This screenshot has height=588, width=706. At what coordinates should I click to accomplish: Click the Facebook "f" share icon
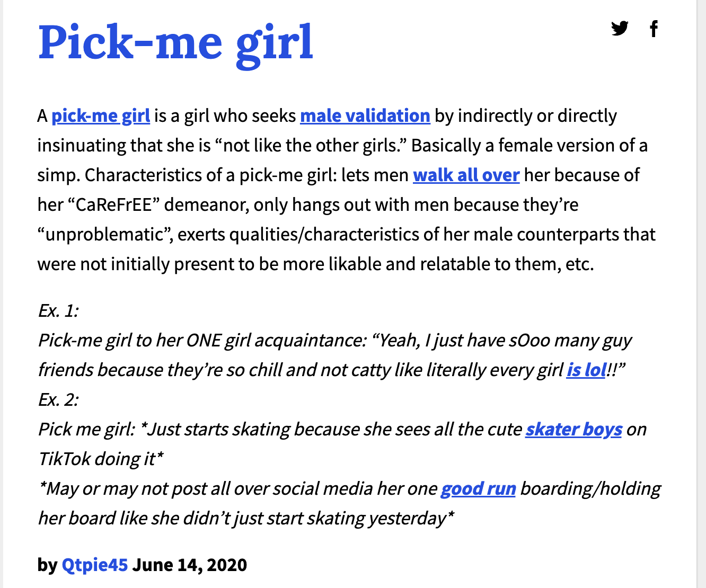click(654, 29)
